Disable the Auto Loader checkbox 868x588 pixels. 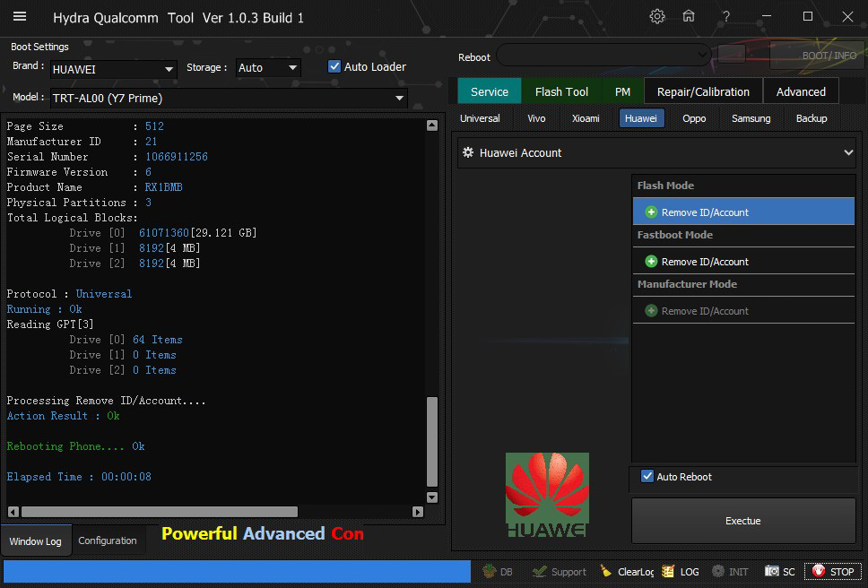pyautogui.click(x=334, y=66)
